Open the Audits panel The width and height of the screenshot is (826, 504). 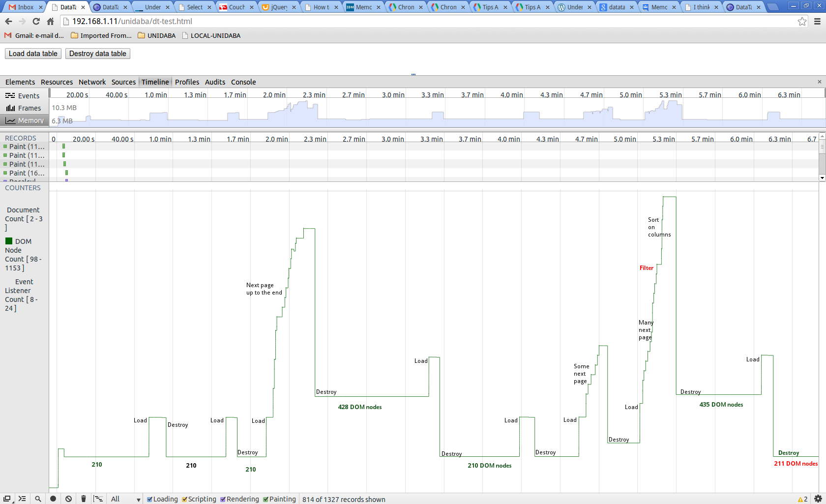215,82
